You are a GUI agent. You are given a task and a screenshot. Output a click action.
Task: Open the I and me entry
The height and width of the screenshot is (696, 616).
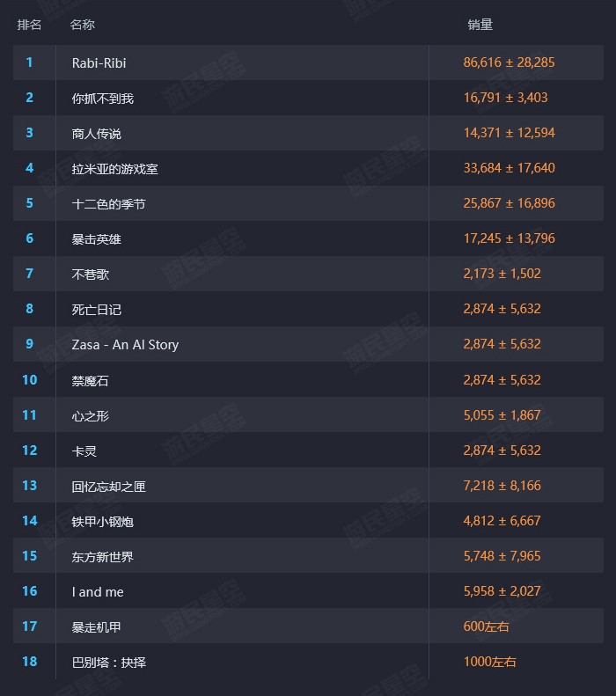coord(98,592)
